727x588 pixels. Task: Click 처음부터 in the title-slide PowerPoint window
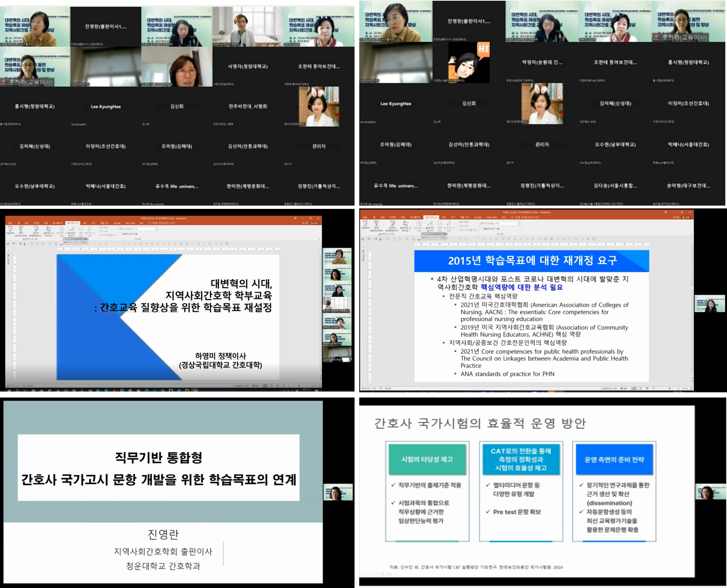[x=10, y=230]
